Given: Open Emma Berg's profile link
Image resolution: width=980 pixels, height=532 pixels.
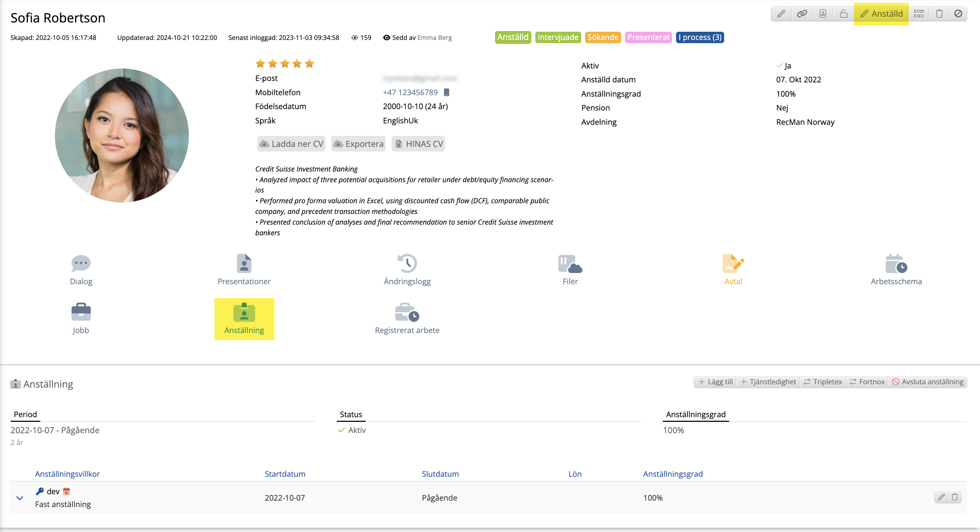Looking at the screenshot, I should [434, 38].
